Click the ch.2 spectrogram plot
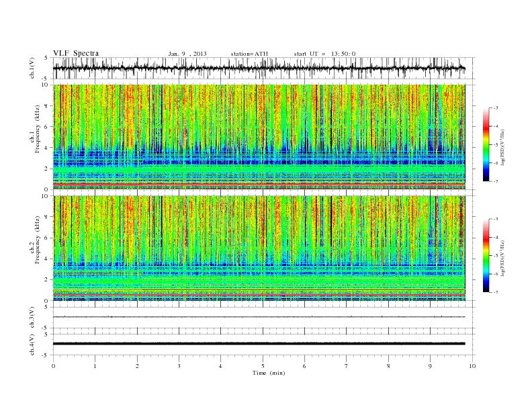 pos(259,248)
